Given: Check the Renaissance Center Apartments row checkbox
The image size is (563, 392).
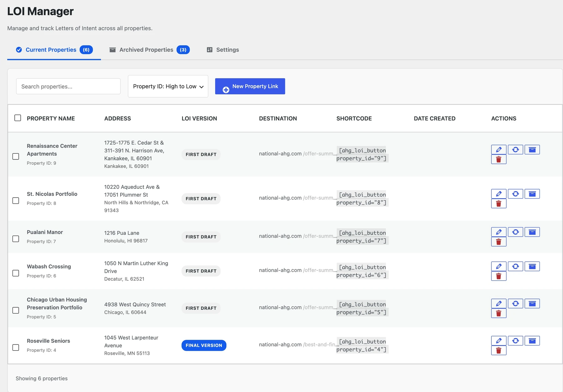Looking at the screenshot, I should click(x=16, y=156).
